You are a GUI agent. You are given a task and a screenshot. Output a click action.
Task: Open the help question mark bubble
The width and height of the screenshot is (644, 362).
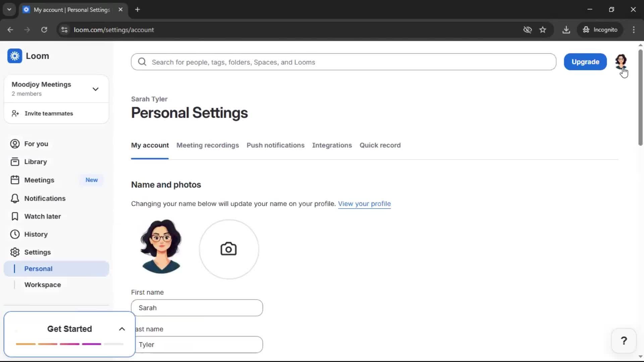pyautogui.click(x=624, y=340)
